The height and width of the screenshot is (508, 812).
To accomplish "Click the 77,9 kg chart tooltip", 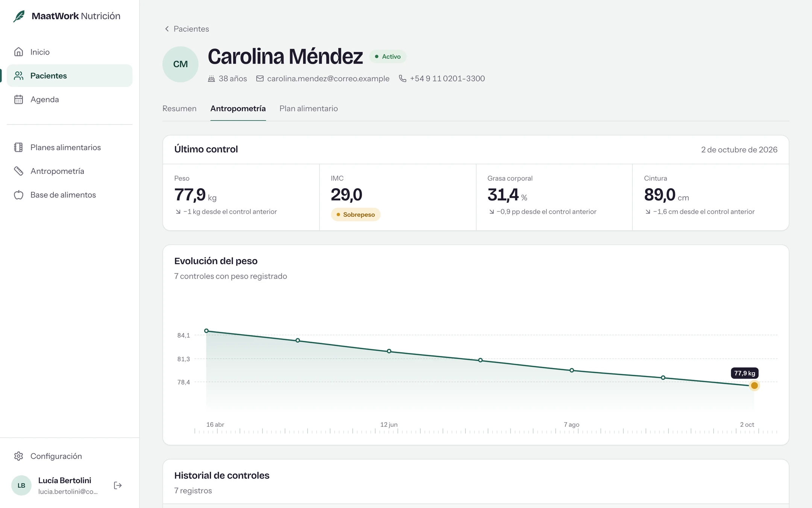I will pyautogui.click(x=745, y=373).
